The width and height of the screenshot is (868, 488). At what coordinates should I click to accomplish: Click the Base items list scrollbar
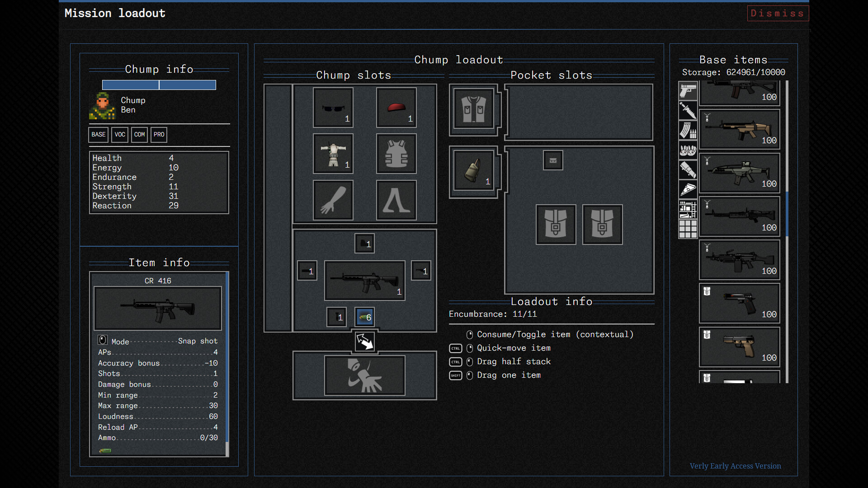[787, 212]
